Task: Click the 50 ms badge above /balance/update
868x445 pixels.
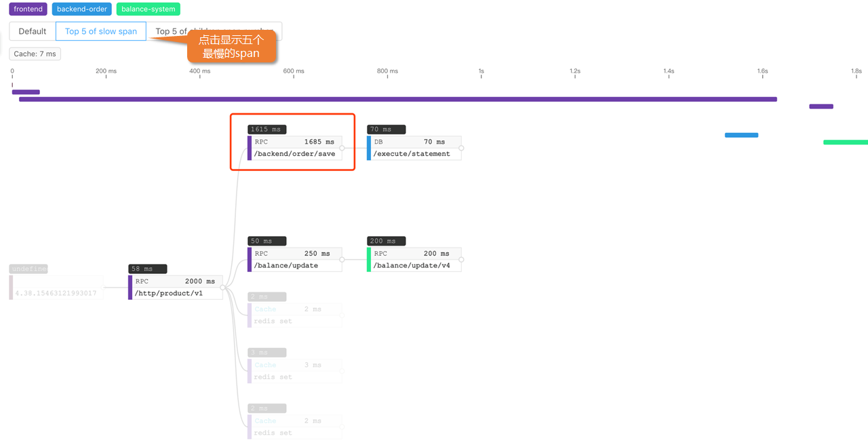Action: click(x=267, y=240)
